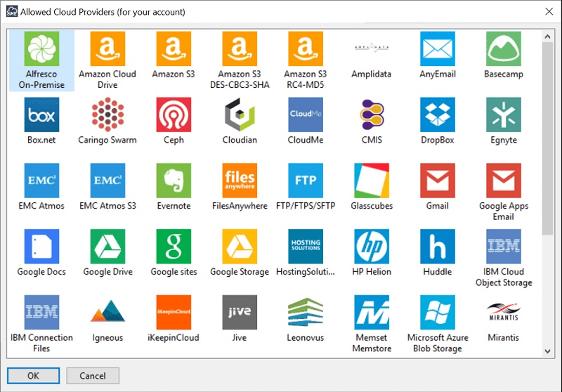Select the Mirantis icon

coord(503,313)
